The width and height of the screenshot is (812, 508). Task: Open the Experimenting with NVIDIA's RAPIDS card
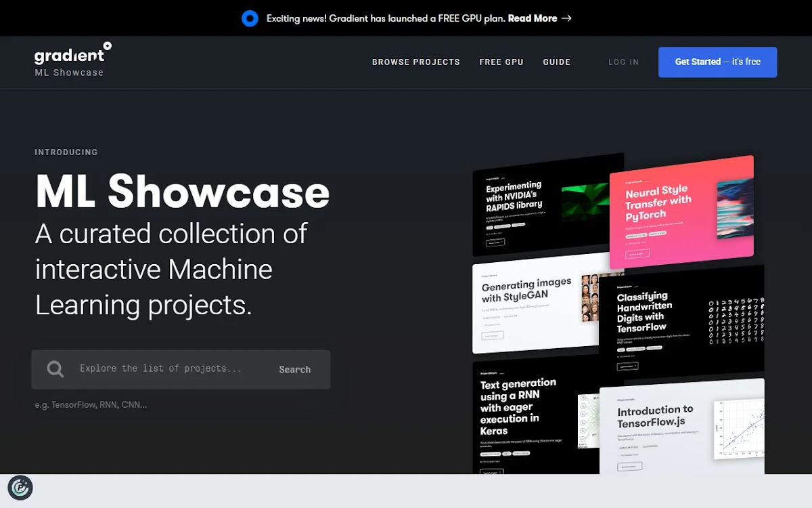coord(541,203)
